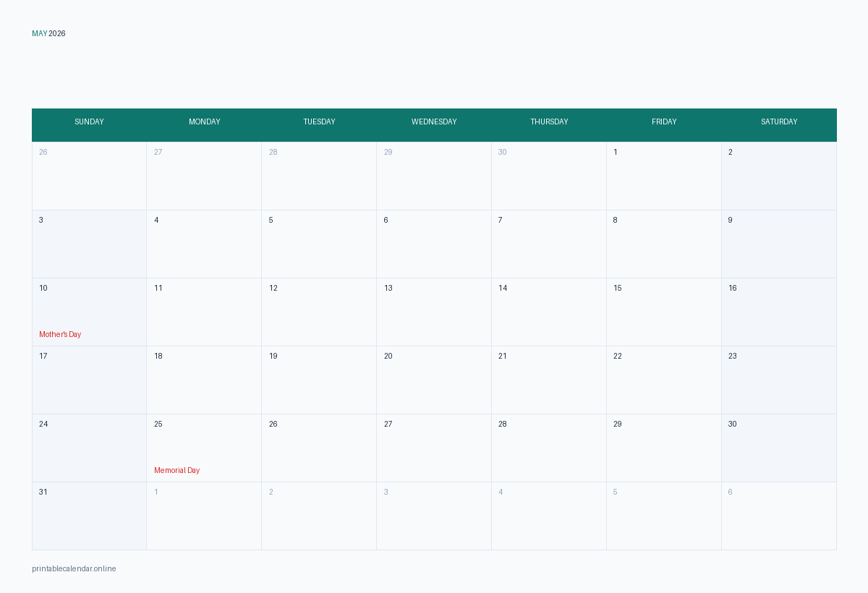Click the MAY 2026 title text
Viewport: 868px width, 593px height.
tap(48, 34)
